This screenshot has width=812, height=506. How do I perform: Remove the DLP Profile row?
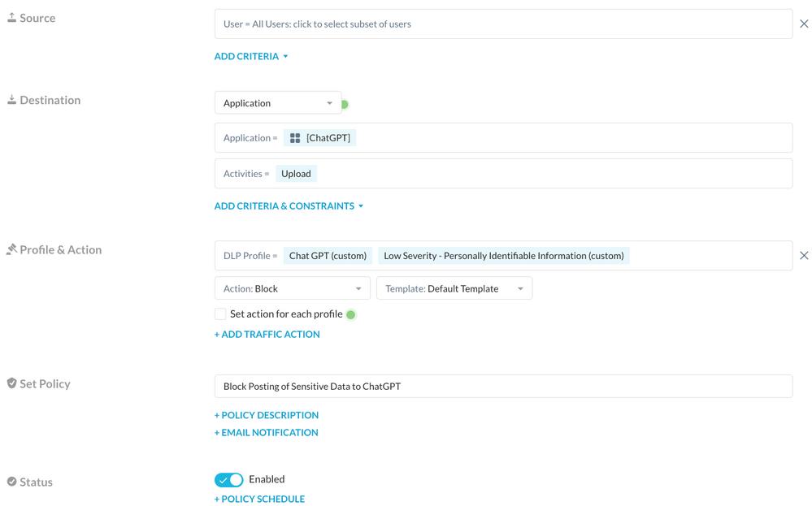coord(804,256)
